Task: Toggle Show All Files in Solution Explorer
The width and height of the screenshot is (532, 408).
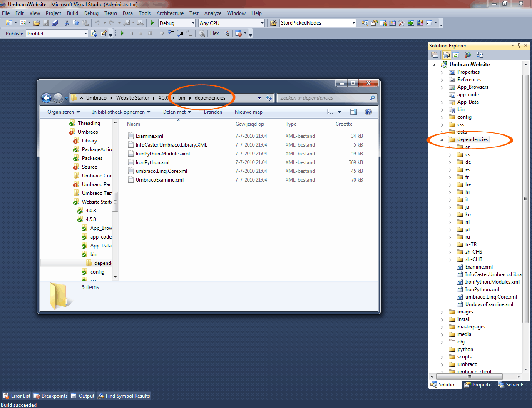Action: [x=447, y=55]
